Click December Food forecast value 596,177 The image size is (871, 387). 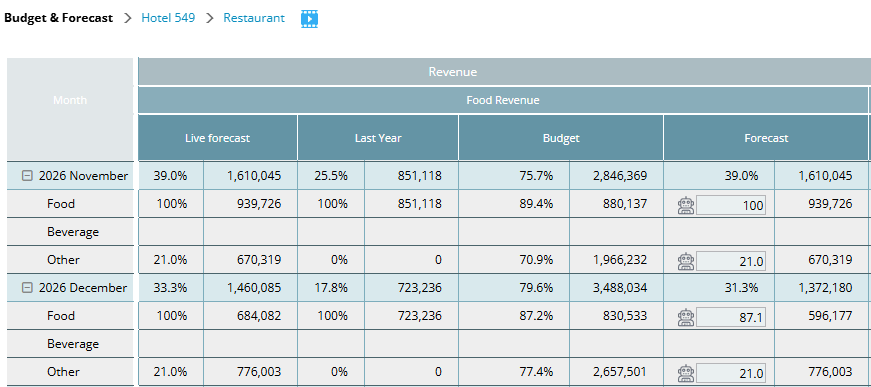point(830,316)
